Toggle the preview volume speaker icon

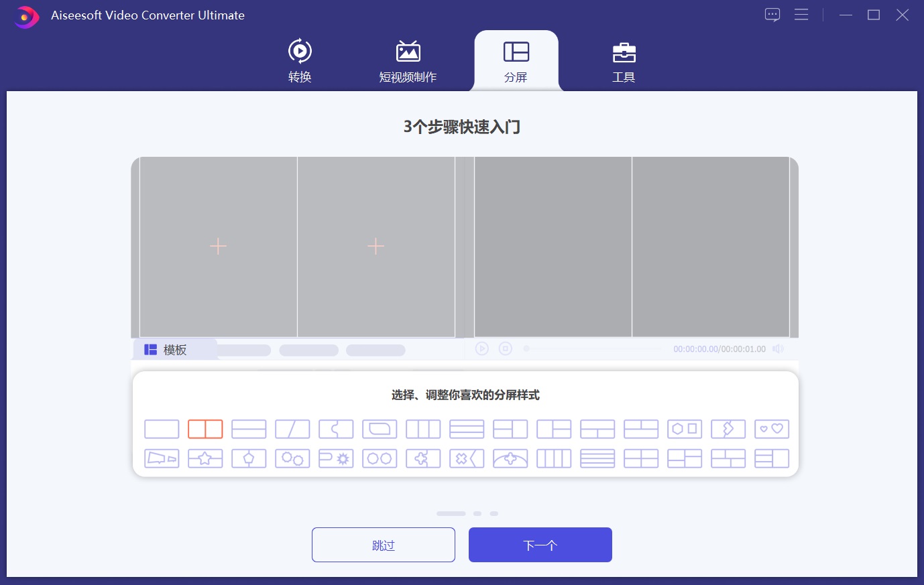point(778,348)
